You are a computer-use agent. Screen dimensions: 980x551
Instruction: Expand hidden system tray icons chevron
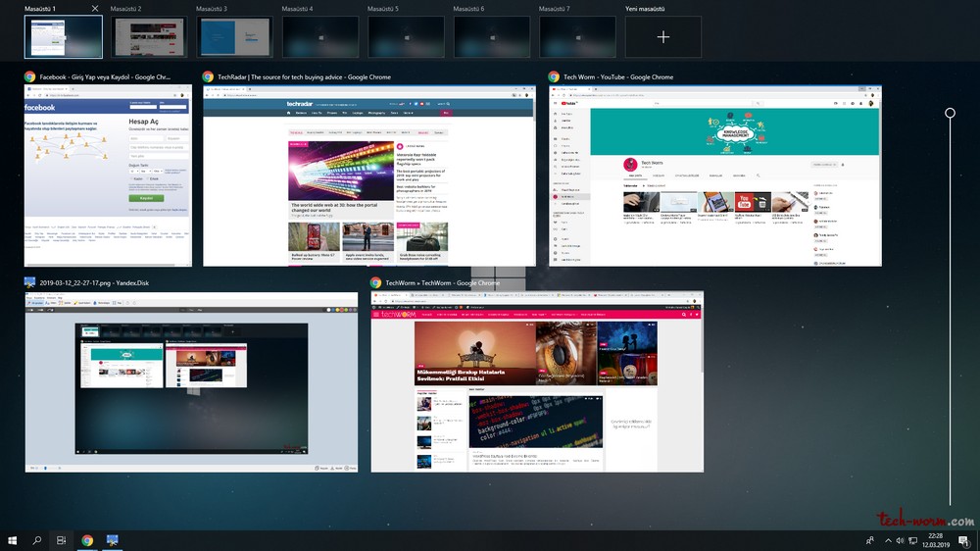(x=886, y=540)
